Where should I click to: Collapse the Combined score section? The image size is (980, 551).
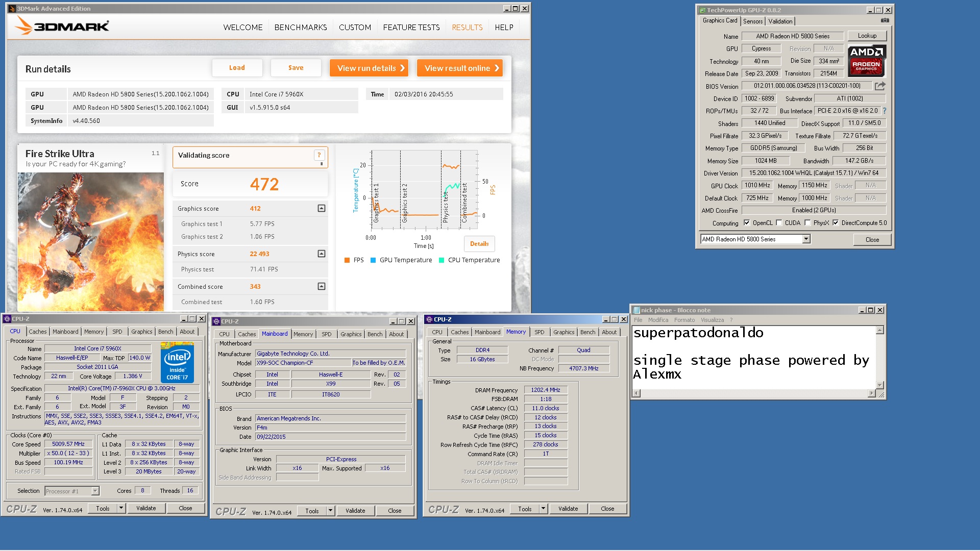322,286
